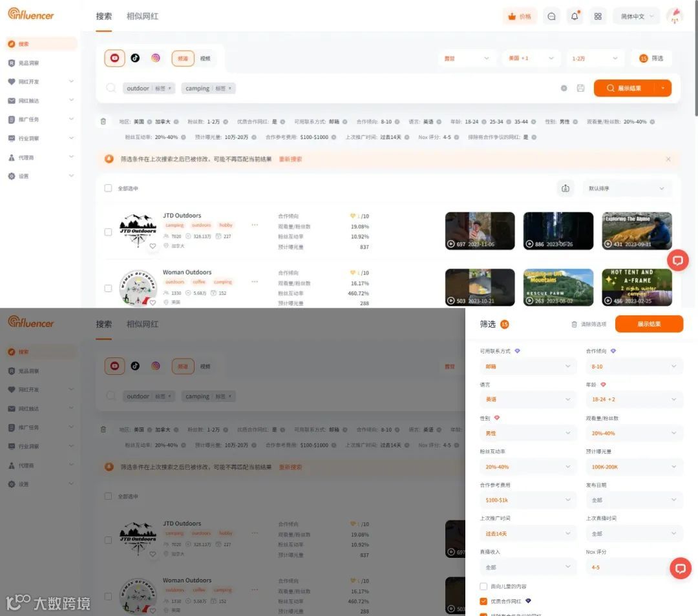
Task: Tick the 全部选中 checkbox in upper page
Action: coord(108,188)
